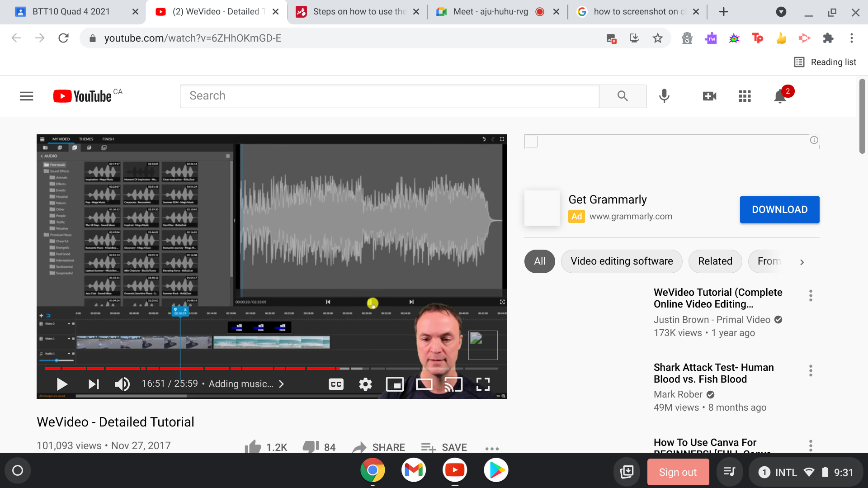Open the notifications bell
The image size is (868, 488).
(780, 96)
